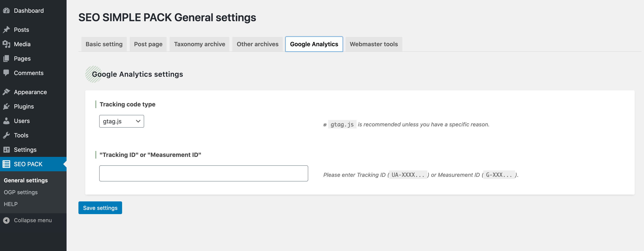The width and height of the screenshot is (644, 251).
Task: Click the 'G-XXX...' example code
Action: [499, 175]
